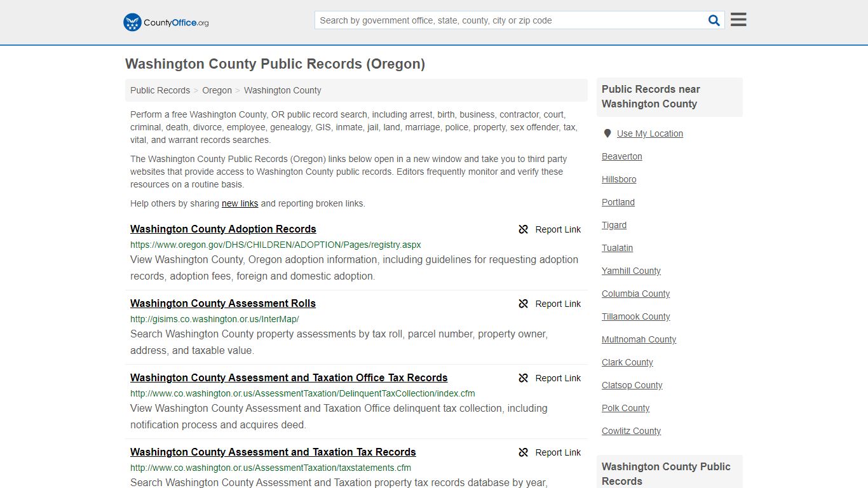Click broken-link icon for Taxation Tax Records
Viewport: 868px width, 488px height.
point(524,452)
